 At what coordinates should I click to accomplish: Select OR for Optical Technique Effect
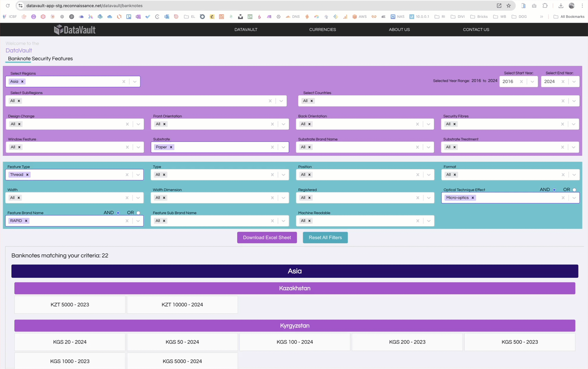coord(574,190)
